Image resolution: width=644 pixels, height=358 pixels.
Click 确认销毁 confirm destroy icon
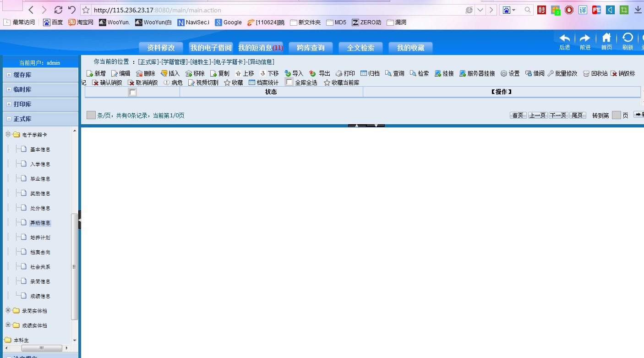coord(95,83)
